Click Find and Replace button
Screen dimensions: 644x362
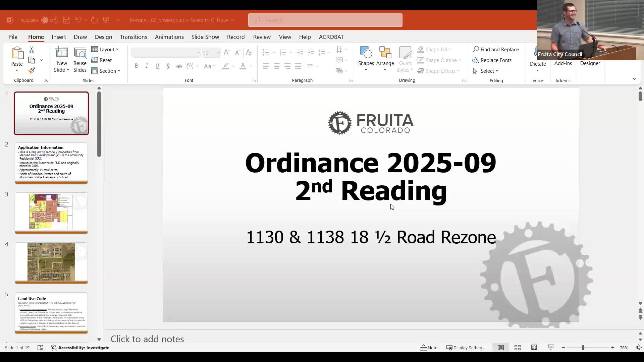(x=495, y=49)
